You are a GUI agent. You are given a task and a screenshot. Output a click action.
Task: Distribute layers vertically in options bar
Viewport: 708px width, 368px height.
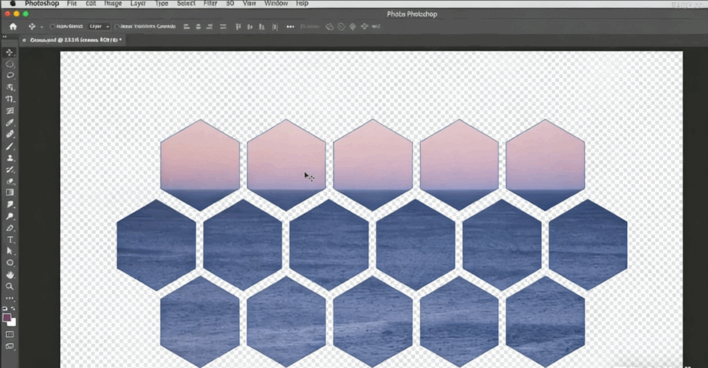[x=223, y=27]
